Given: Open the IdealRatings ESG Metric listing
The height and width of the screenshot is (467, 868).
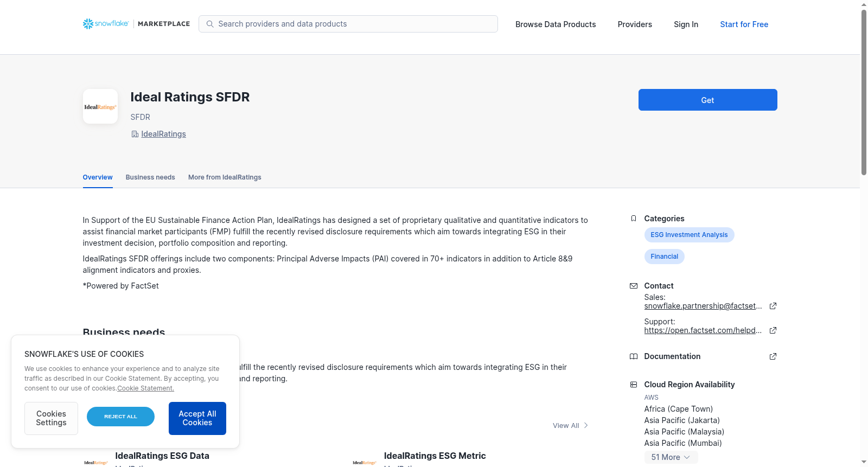Looking at the screenshot, I should pos(435,456).
